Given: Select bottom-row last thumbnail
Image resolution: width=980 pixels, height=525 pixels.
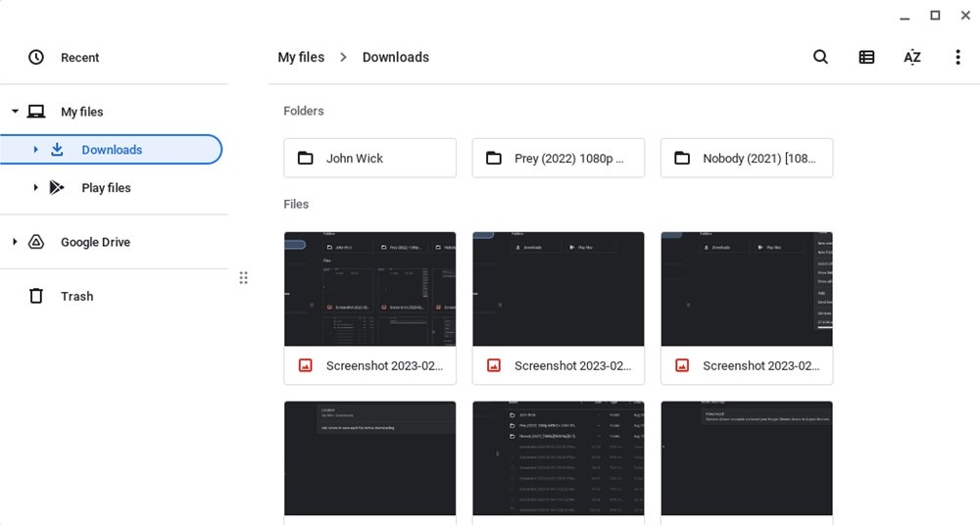Looking at the screenshot, I should pos(747,458).
